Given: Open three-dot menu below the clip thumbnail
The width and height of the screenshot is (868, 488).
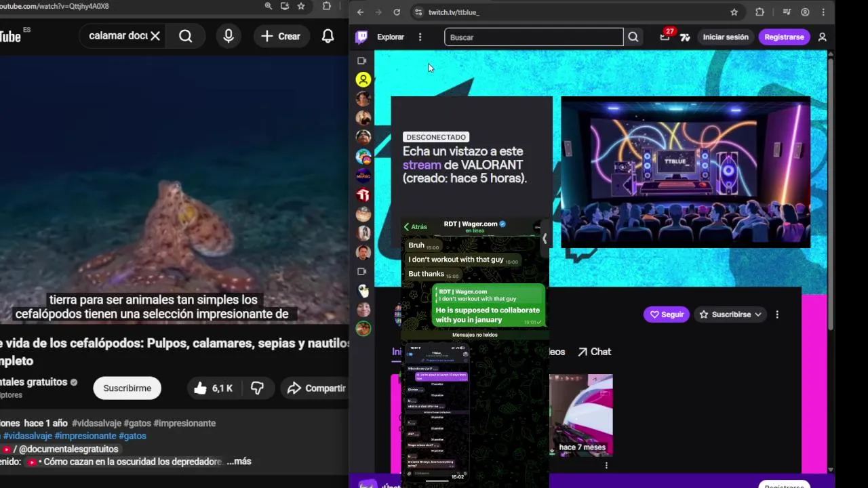Looking at the screenshot, I should coord(606,466).
